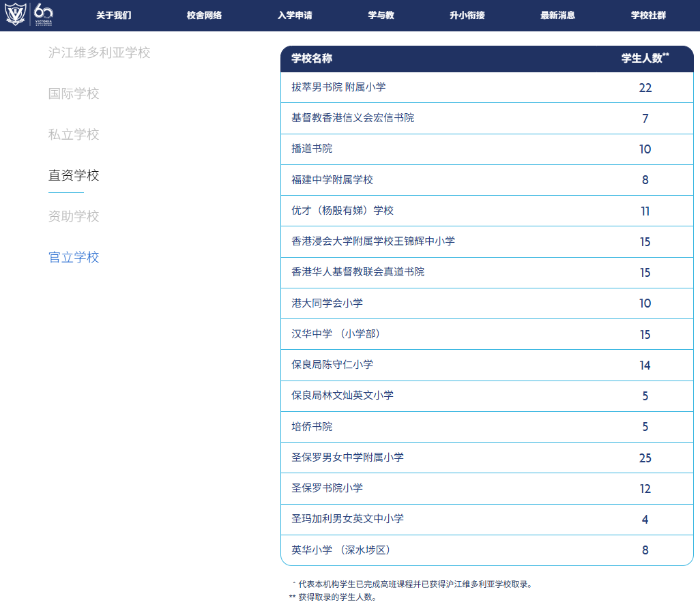Open the 学与教 menu
The width and height of the screenshot is (700, 611).
381,15
